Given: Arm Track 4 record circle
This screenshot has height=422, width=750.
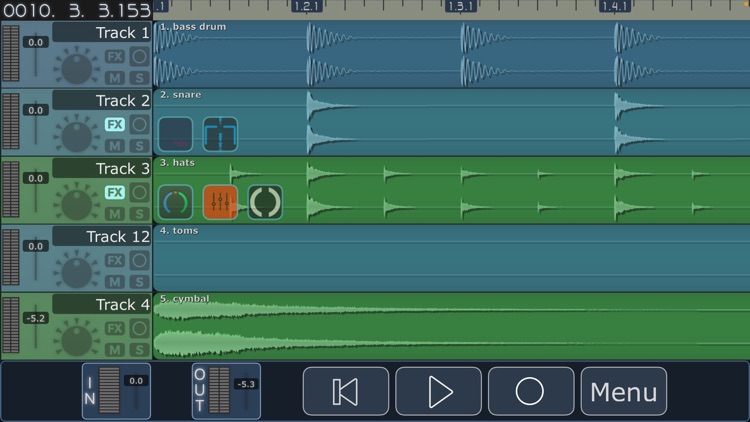Looking at the screenshot, I should pos(139,329).
